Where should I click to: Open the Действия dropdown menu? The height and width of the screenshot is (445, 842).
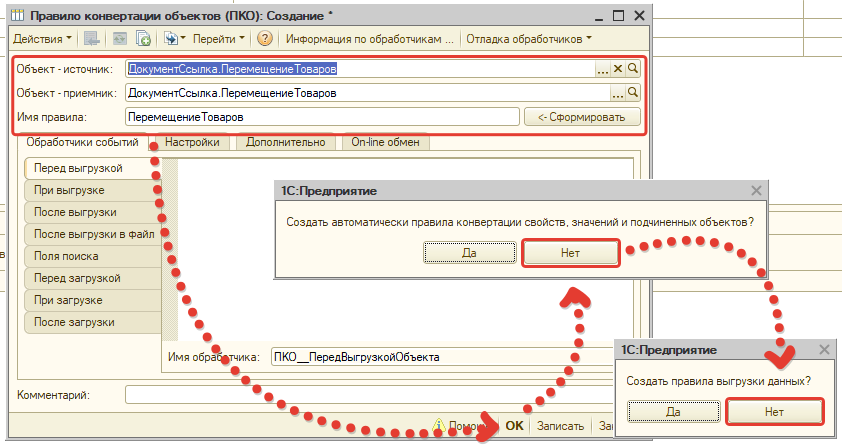(x=42, y=39)
